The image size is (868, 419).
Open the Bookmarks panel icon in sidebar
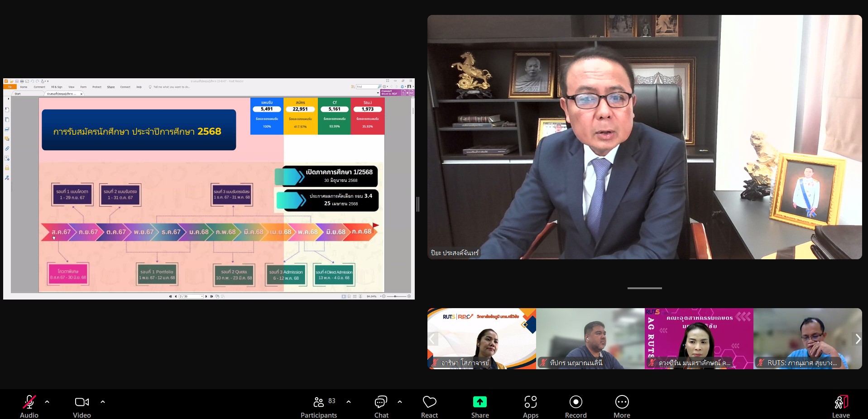point(7,110)
